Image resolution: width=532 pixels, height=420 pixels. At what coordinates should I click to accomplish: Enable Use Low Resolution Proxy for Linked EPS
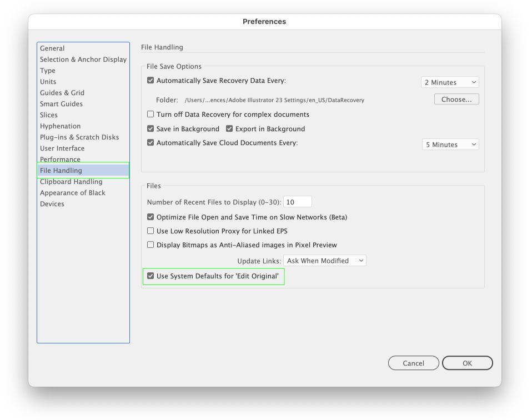coord(150,231)
